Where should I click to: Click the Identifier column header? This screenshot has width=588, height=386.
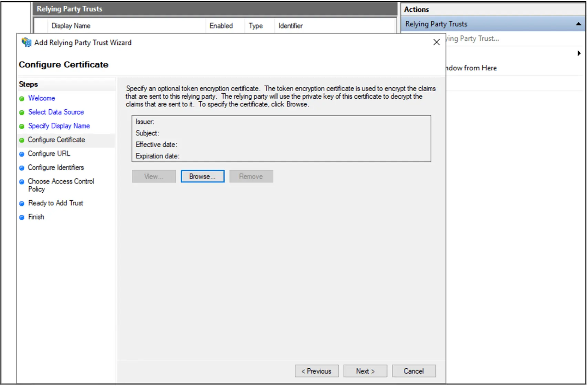click(291, 26)
